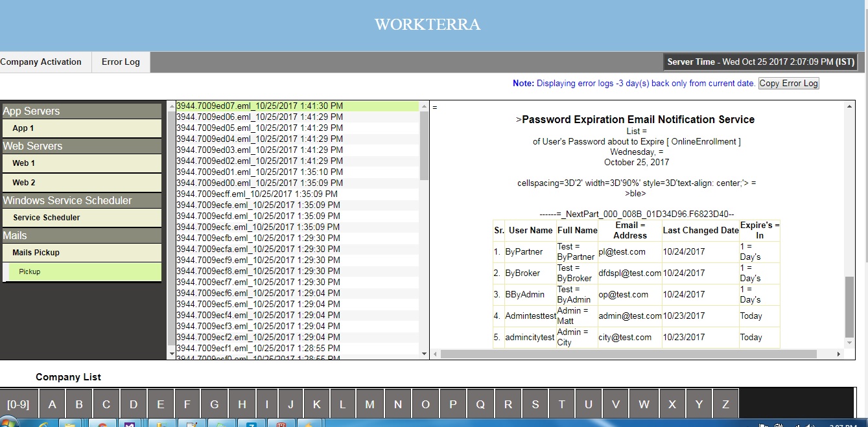Click the WORKTERRA header title
The image size is (868, 427).
click(x=428, y=25)
